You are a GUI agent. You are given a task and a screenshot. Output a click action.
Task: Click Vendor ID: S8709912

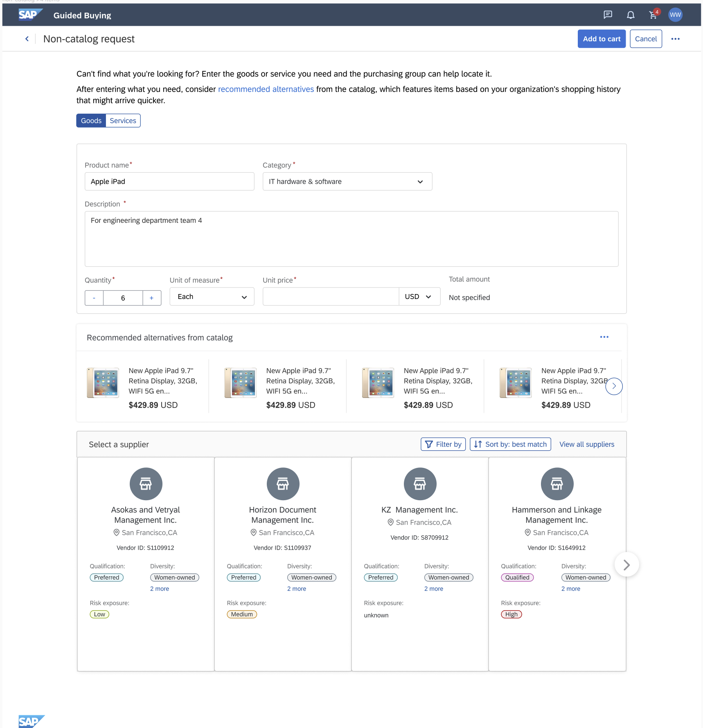pos(419,537)
